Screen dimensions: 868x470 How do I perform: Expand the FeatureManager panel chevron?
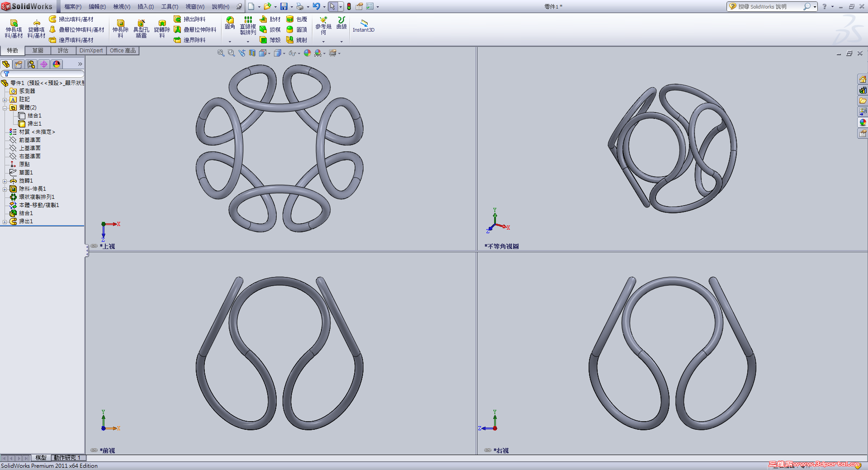tap(80, 64)
